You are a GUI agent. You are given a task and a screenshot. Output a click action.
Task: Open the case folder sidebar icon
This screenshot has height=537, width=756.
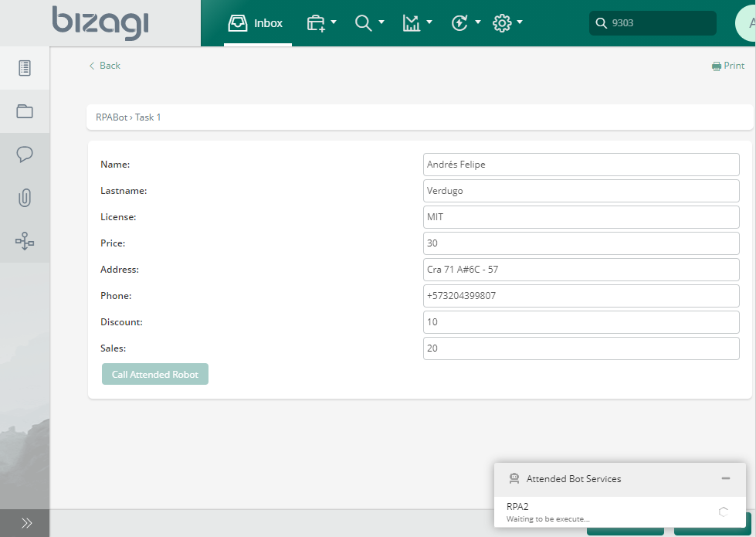pos(25,111)
